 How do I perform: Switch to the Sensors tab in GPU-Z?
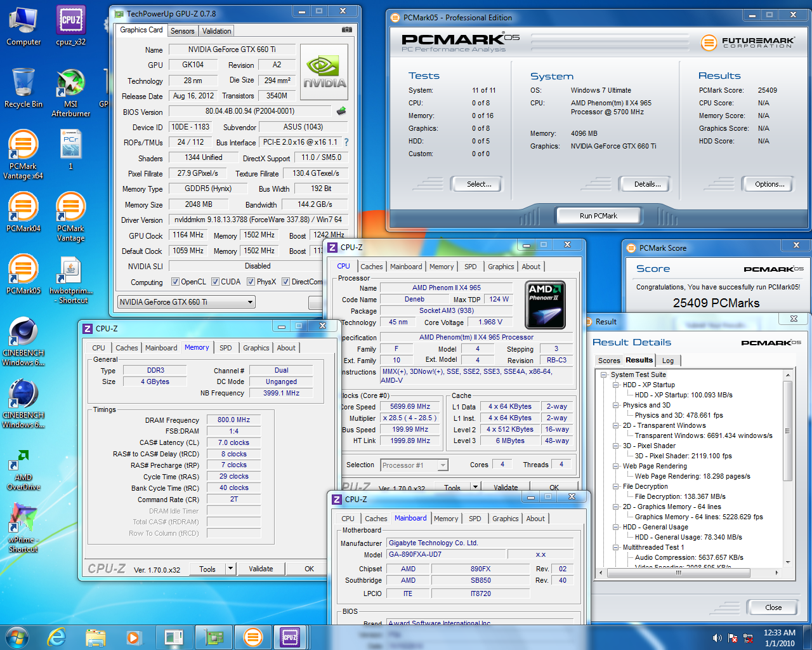(183, 31)
